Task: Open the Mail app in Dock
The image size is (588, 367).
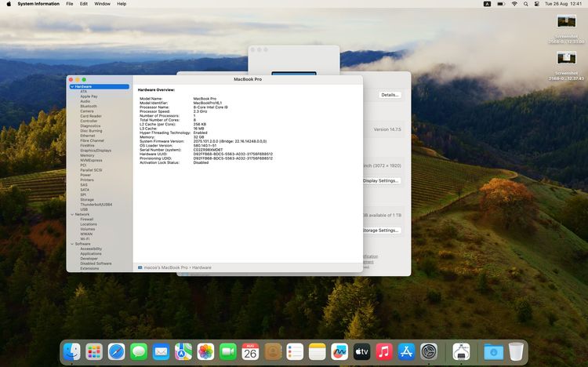Action: tap(161, 352)
